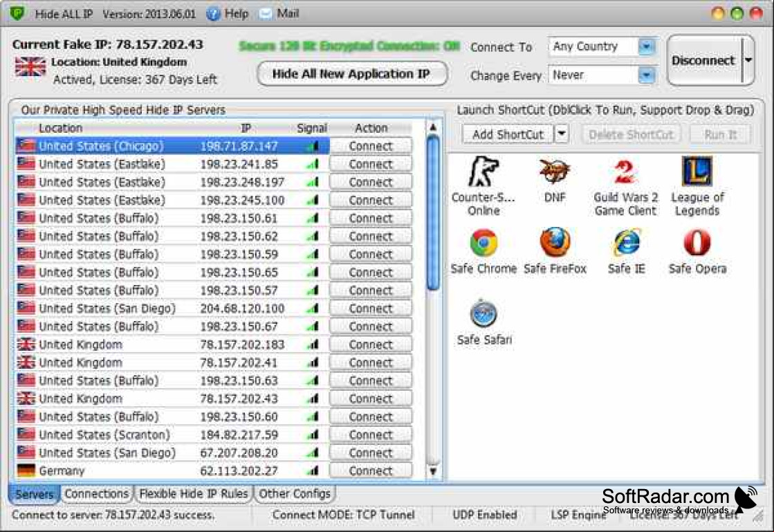Click the Action column header

tap(371, 128)
